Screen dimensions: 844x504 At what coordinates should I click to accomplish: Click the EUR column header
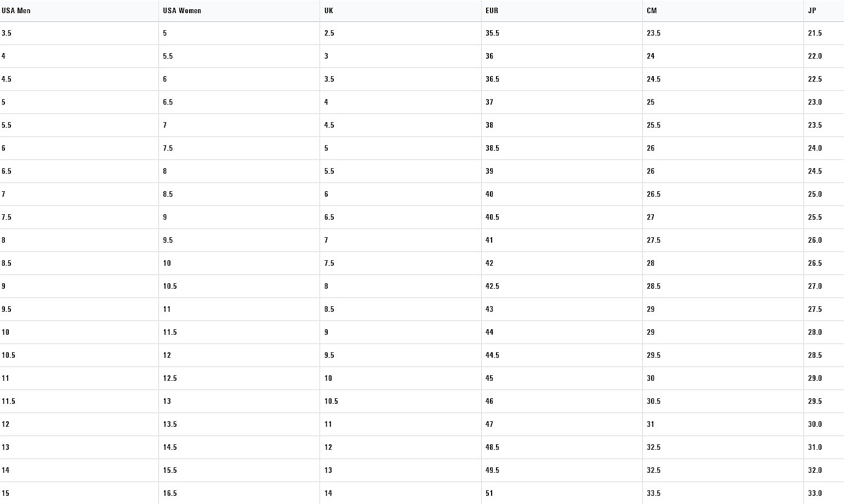[562, 11]
